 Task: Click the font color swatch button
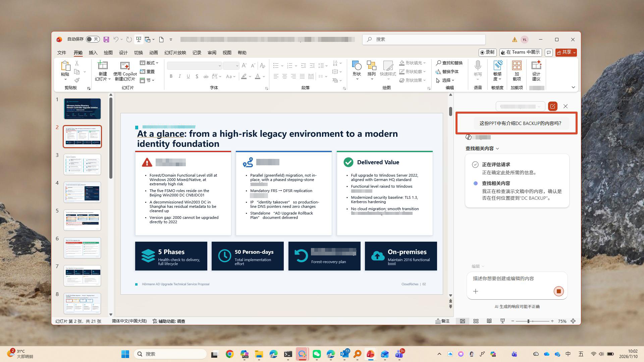tap(257, 76)
